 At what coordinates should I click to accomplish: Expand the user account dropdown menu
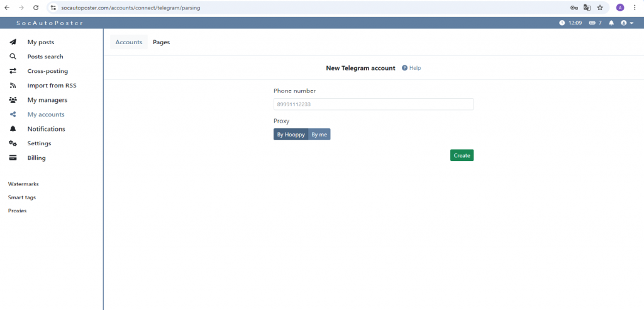click(x=626, y=23)
